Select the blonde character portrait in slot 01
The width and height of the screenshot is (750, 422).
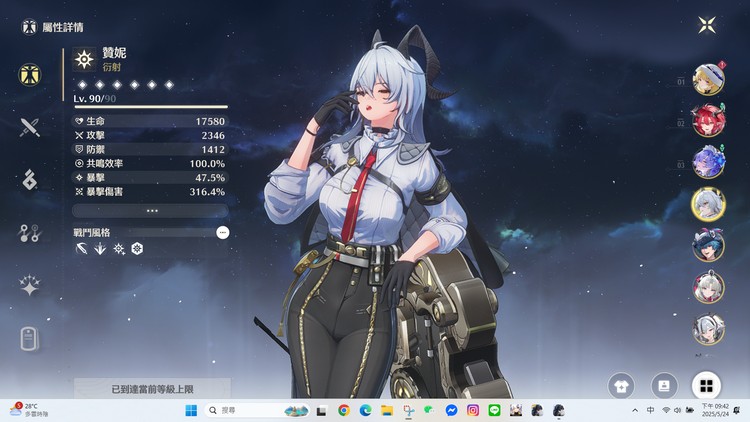(708, 80)
